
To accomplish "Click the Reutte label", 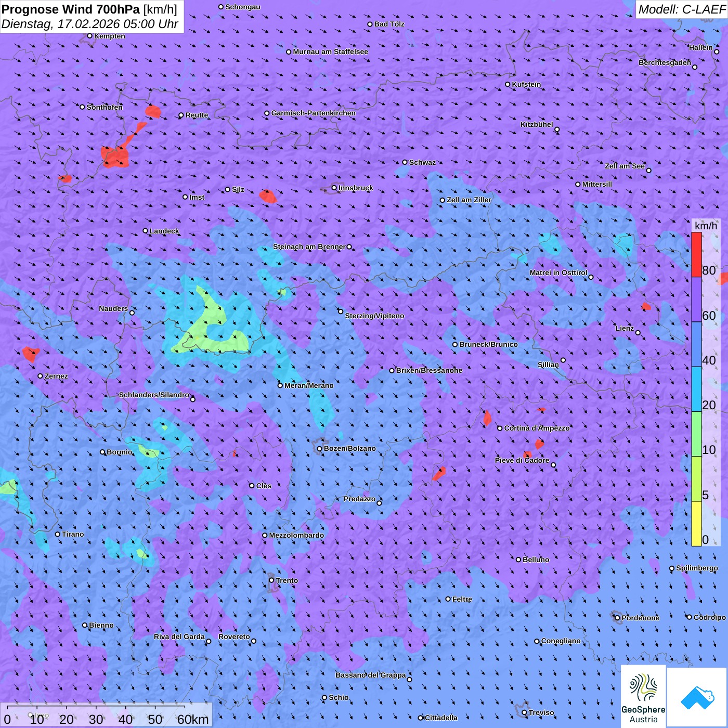I will 197,115.
